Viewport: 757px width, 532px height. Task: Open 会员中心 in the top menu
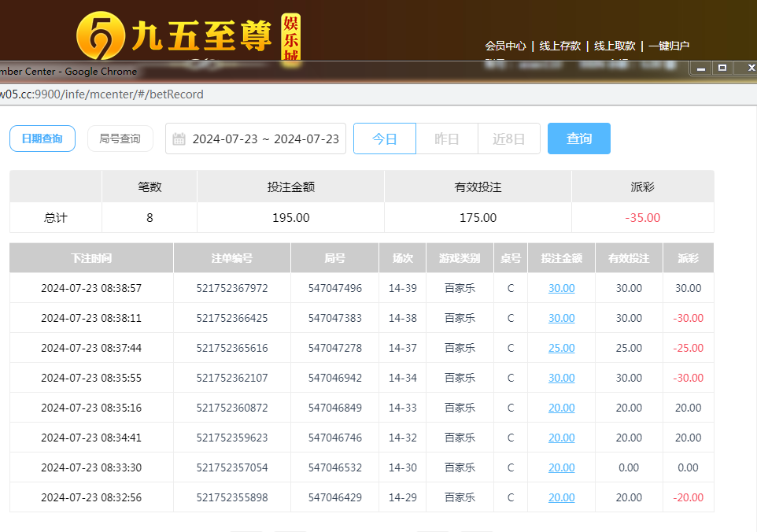[x=505, y=46]
